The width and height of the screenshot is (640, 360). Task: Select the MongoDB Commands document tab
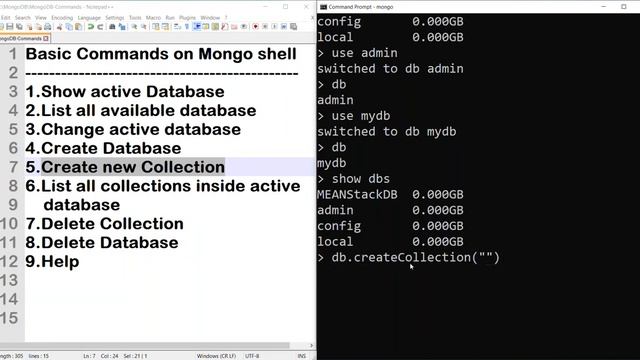pos(21,38)
